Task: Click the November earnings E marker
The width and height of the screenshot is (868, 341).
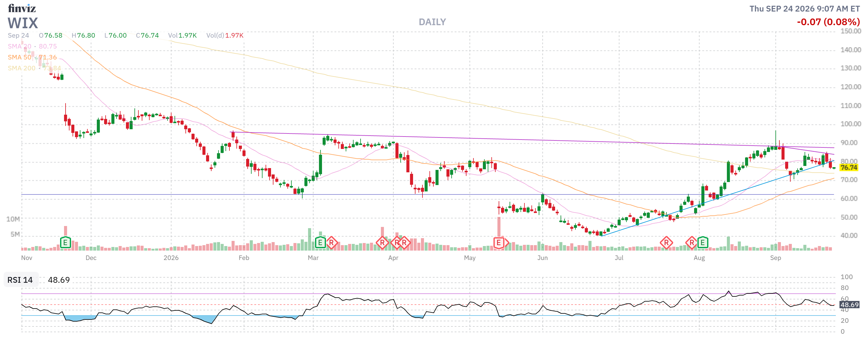Action: click(x=65, y=242)
